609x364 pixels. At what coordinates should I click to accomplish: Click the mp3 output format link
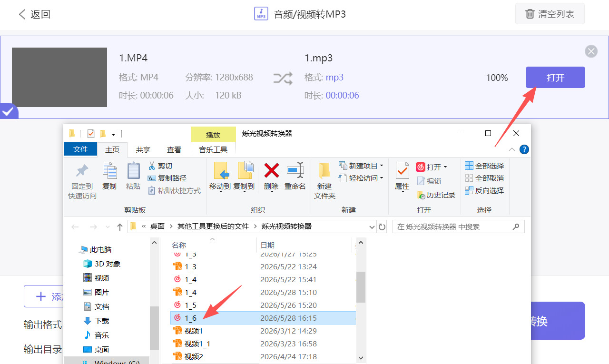click(x=334, y=78)
